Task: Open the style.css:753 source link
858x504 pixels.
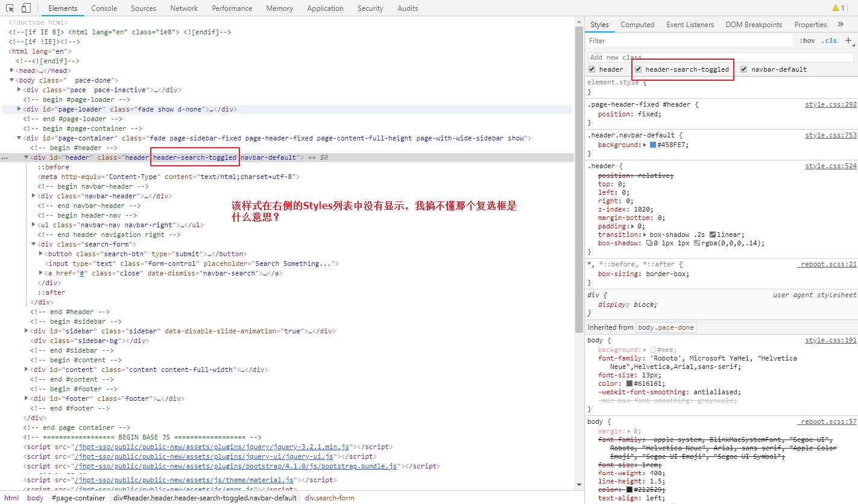Action: point(831,135)
